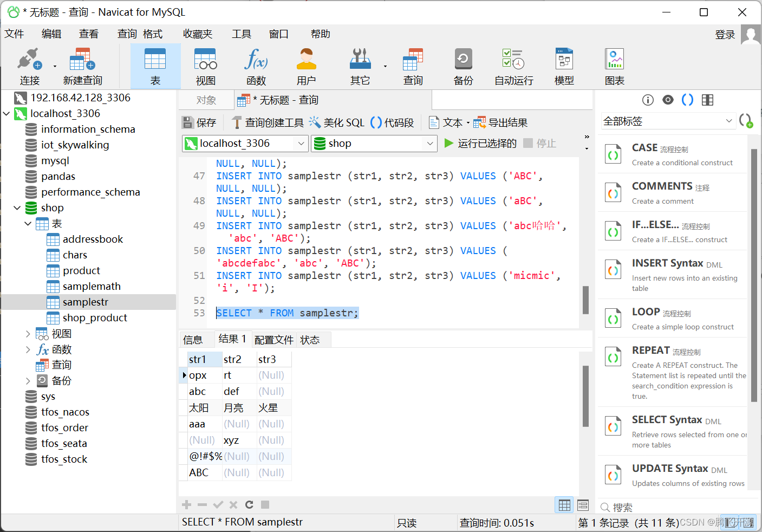Click the discard changes X icon
This screenshot has width=762, height=532.
[233, 505]
